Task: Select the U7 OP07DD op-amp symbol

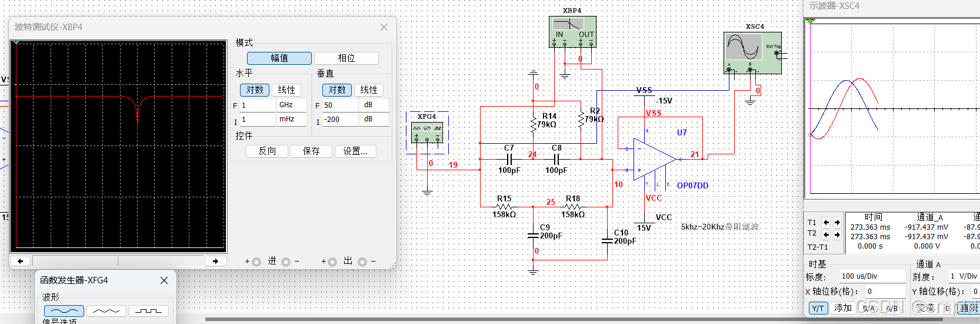Action: [655, 159]
